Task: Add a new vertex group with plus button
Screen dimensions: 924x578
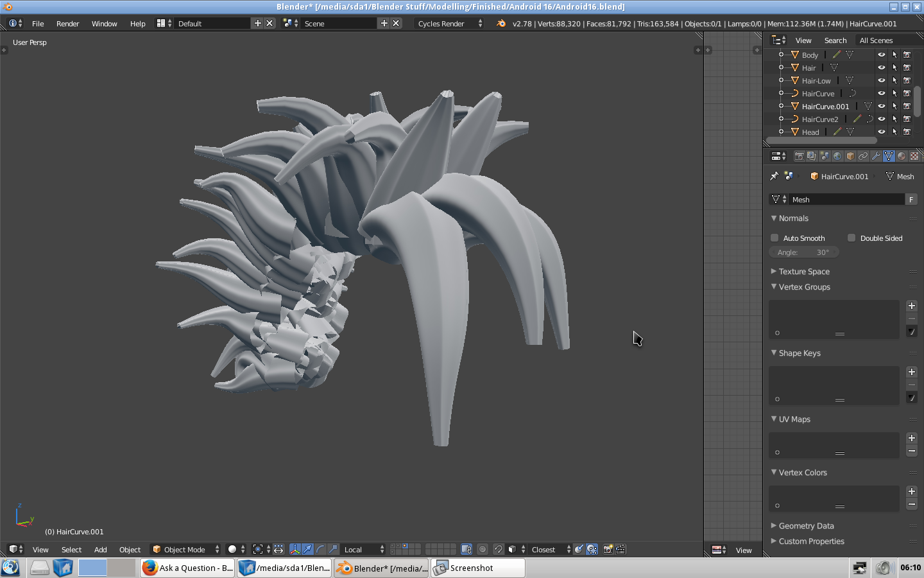Action: (x=912, y=306)
